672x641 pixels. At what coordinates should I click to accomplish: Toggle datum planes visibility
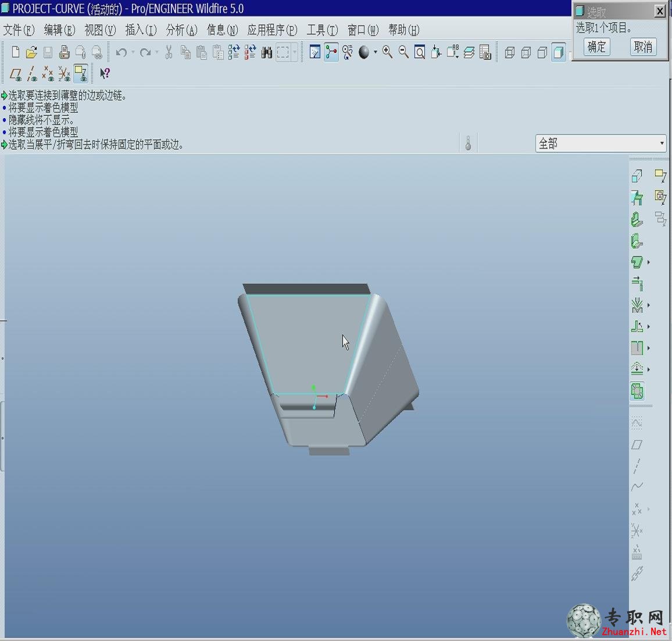point(16,74)
